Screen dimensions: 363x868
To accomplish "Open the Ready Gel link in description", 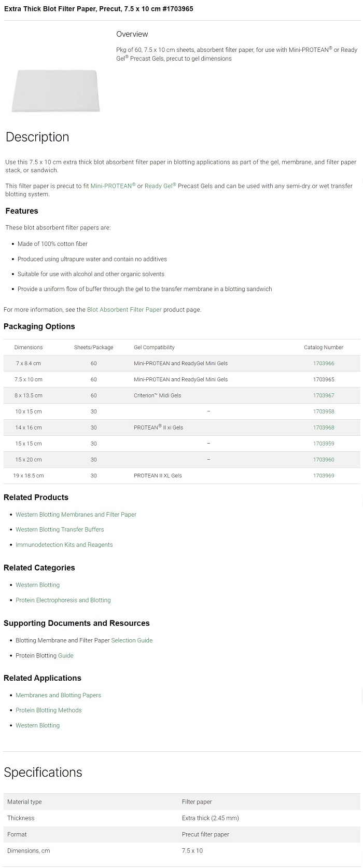I will [x=159, y=186].
